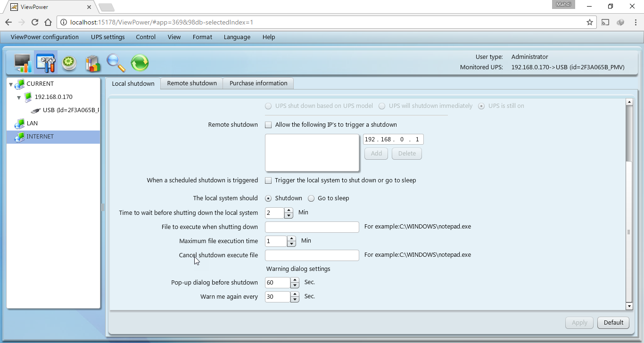The height and width of the screenshot is (343, 644).
Task: Click the magnifying glass search icon
Action: (x=116, y=63)
